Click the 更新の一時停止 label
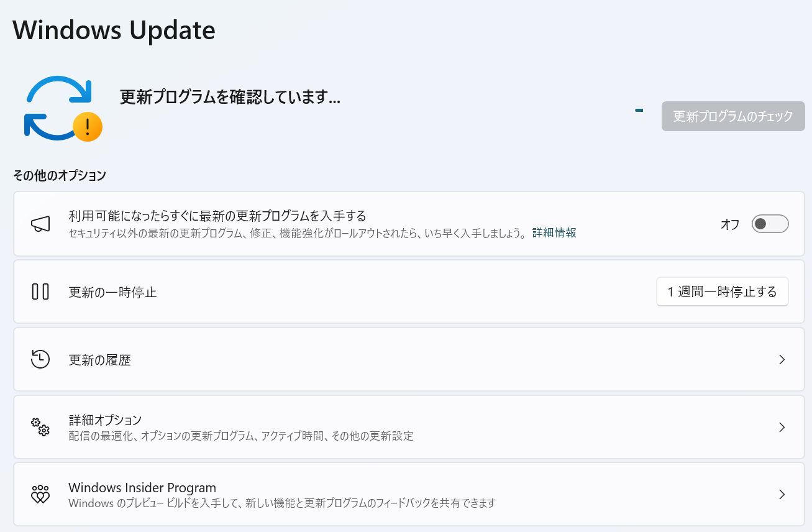This screenshot has width=812, height=532. point(112,292)
